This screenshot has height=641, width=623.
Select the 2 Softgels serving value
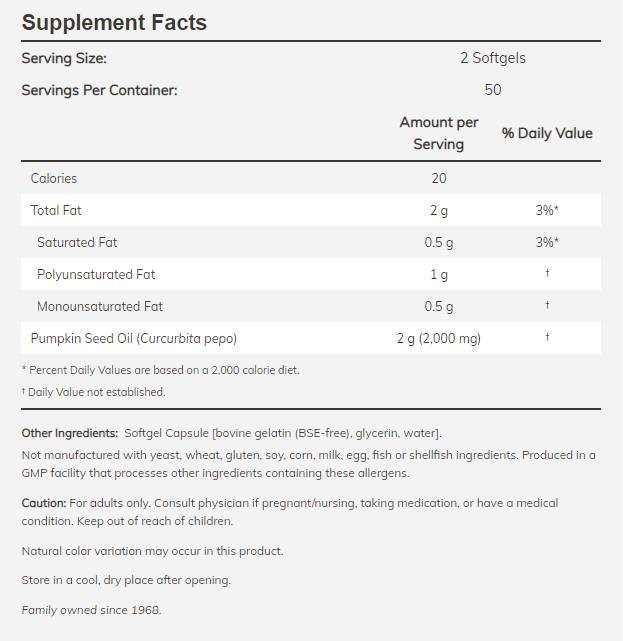[x=492, y=58]
